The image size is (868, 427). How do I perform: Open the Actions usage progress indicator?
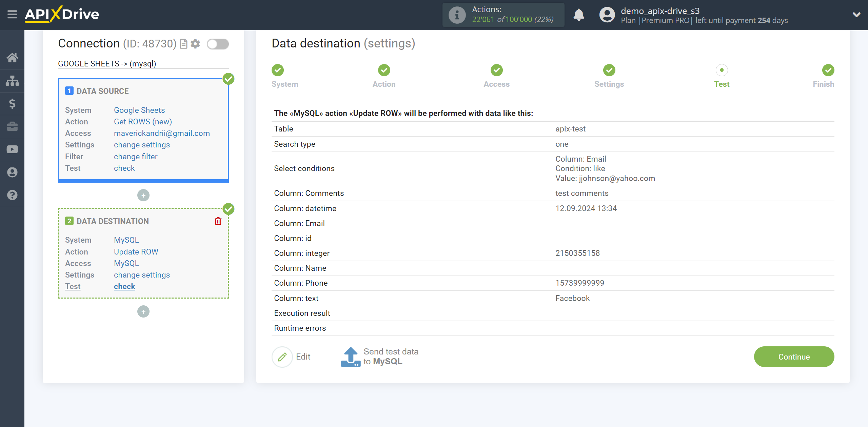503,15
